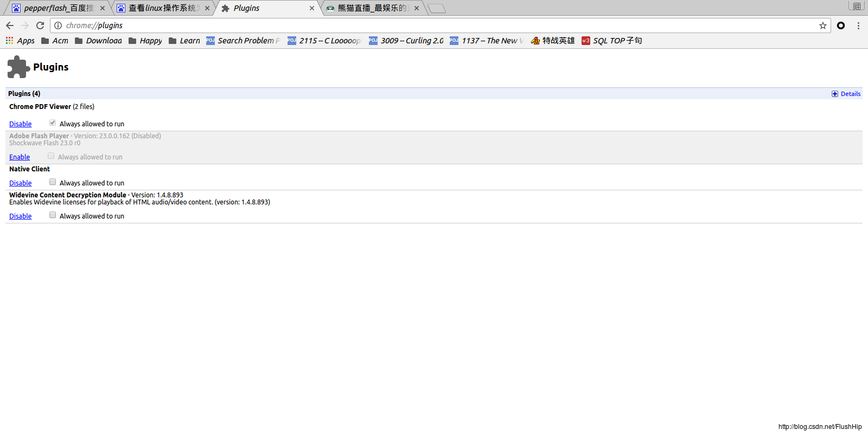Click the window control icon at top right
The height and width of the screenshot is (436, 868).
(857, 6)
